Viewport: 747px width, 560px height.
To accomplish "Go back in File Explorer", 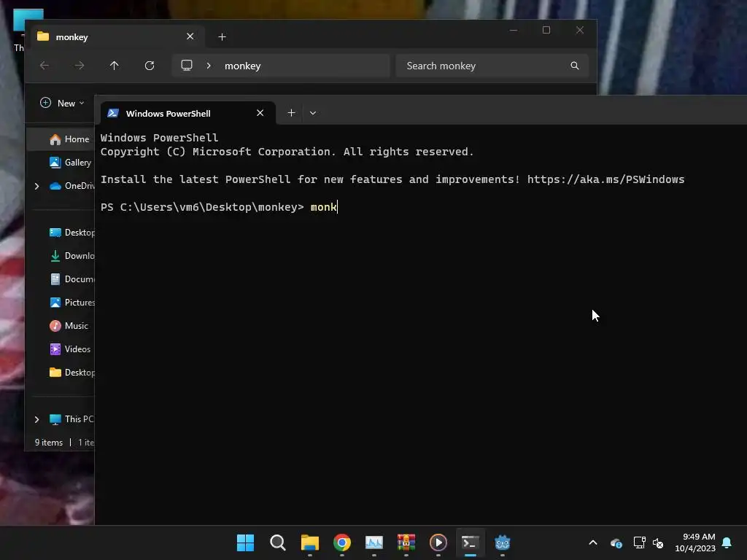I will click(x=44, y=66).
